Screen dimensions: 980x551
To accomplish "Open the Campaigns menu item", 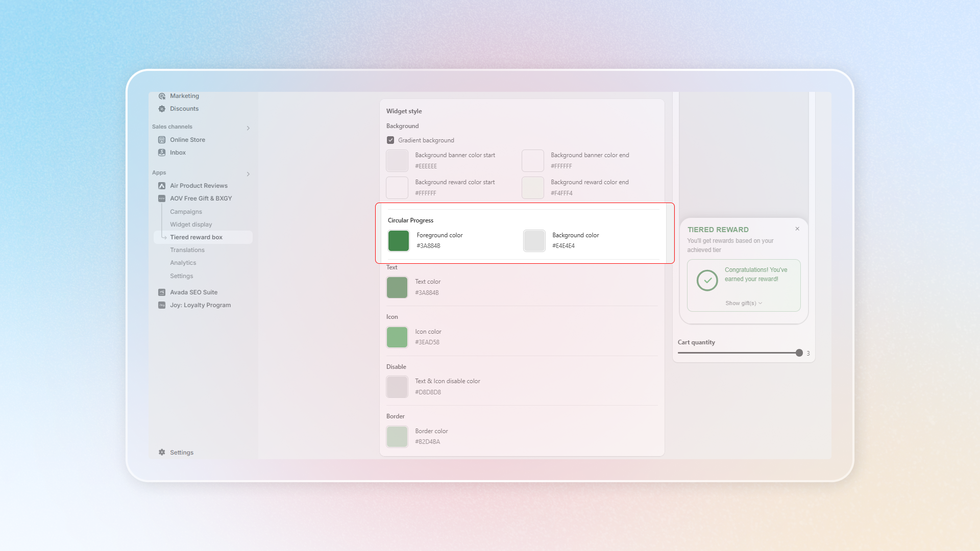I will [x=186, y=212].
